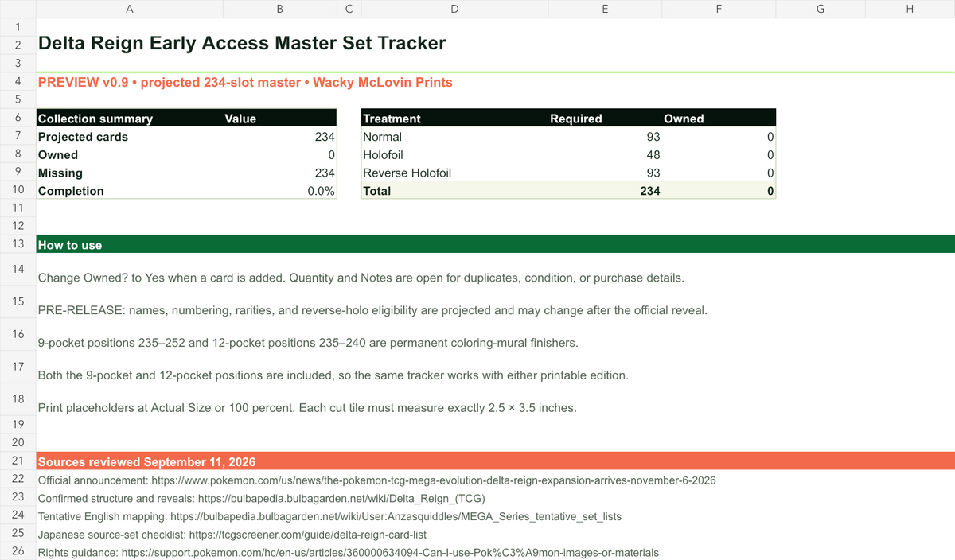Viewport: 955px width, 560px height.
Task: Select row 13 header
Action: (18, 244)
